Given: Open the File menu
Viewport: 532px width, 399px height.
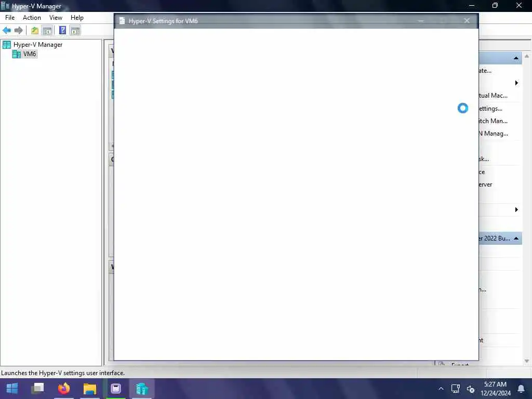Looking at the screenshot, I should pyautogui.click(x=10, y=18).
